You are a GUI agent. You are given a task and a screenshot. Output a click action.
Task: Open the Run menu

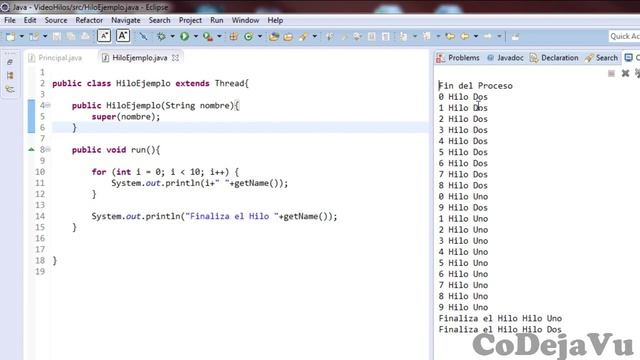[x=217, y=20]
